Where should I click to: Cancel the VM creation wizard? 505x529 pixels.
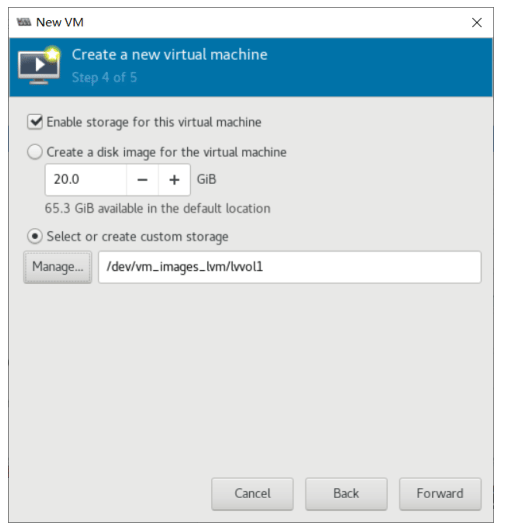tap(252, 494)
